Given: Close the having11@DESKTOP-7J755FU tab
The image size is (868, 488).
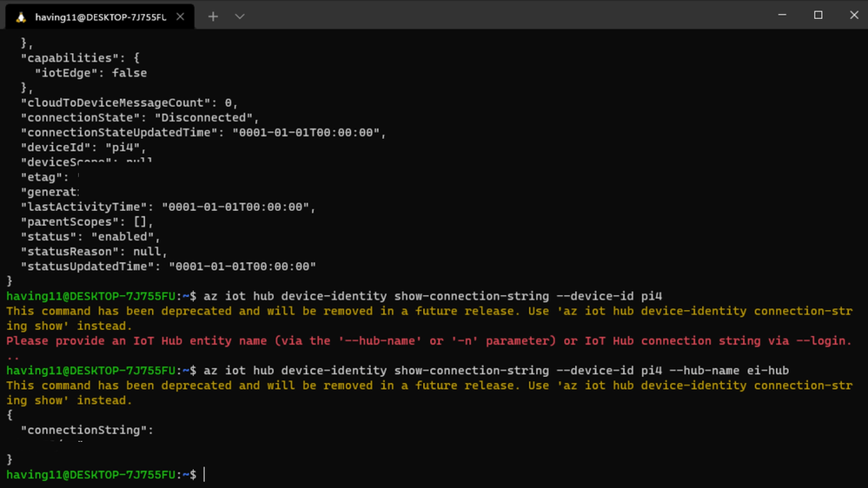Looking at the screenshot, I should [x=181, y=16].
